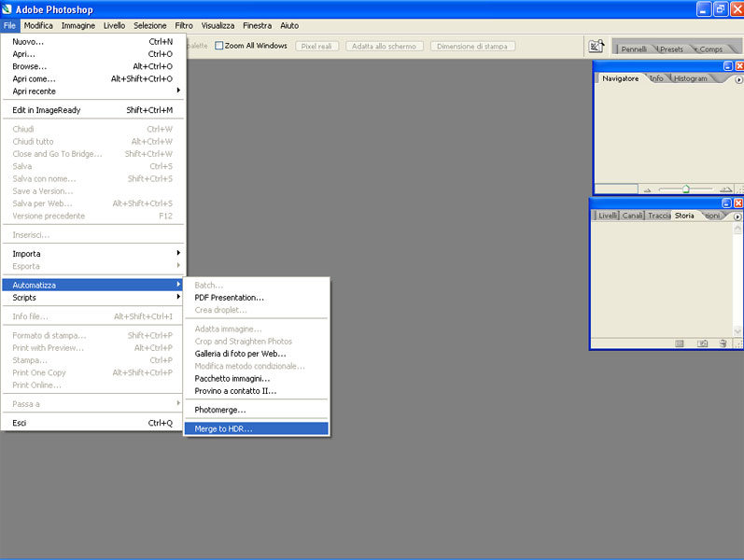Click the Dimensione di stampa button
Image resolution: width=744 pixels, height=560 pixels.
[x=472, y=46]
